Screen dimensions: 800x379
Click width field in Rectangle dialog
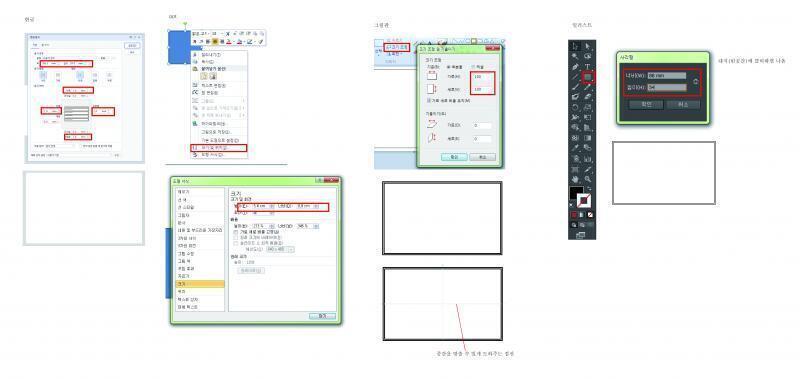click(667, 75)
